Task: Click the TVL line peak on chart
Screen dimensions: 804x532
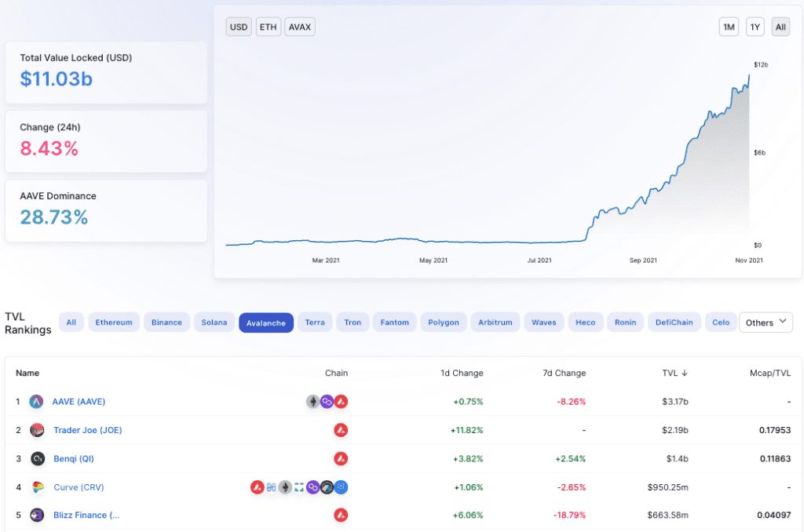Action: (x=749, y=75)
